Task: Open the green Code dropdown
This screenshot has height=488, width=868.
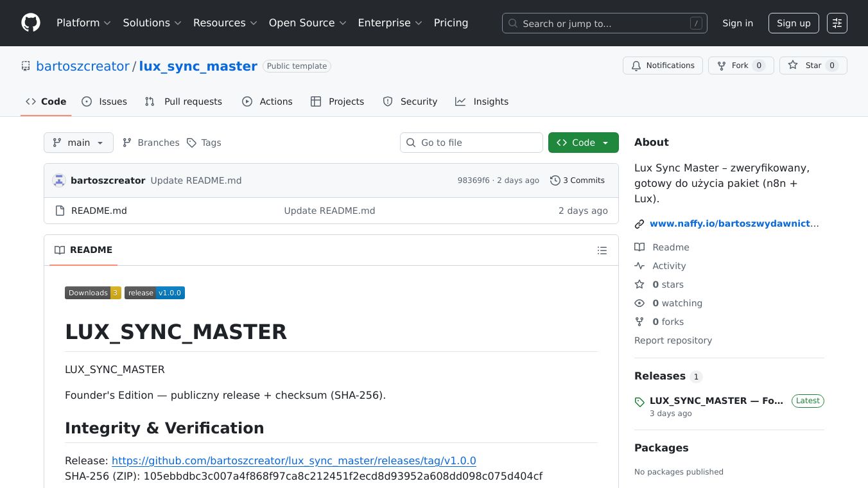Action: [x=583, y=143]
